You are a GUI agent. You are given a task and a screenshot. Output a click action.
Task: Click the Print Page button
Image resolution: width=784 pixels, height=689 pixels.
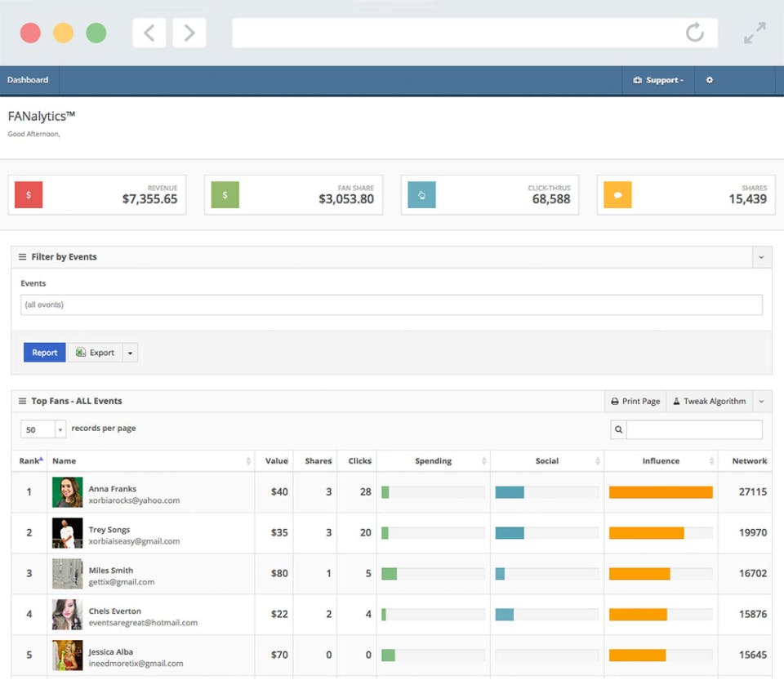tap(635, 401)
